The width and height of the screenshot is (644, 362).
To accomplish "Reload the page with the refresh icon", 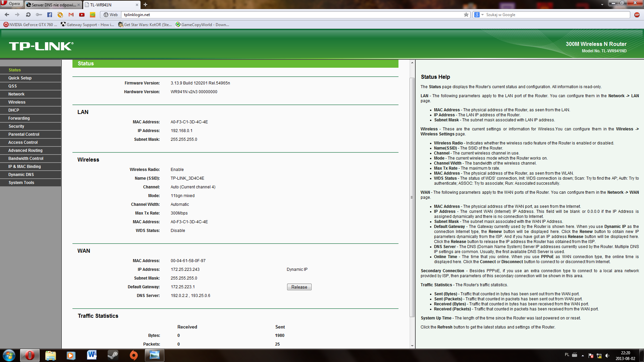I will click(x=28, y=15).
